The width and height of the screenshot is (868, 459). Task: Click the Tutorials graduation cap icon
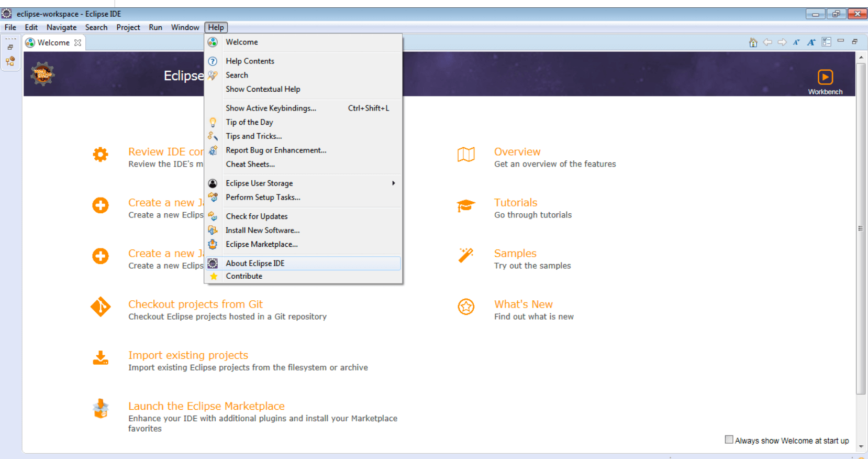[x=466, y=206]
